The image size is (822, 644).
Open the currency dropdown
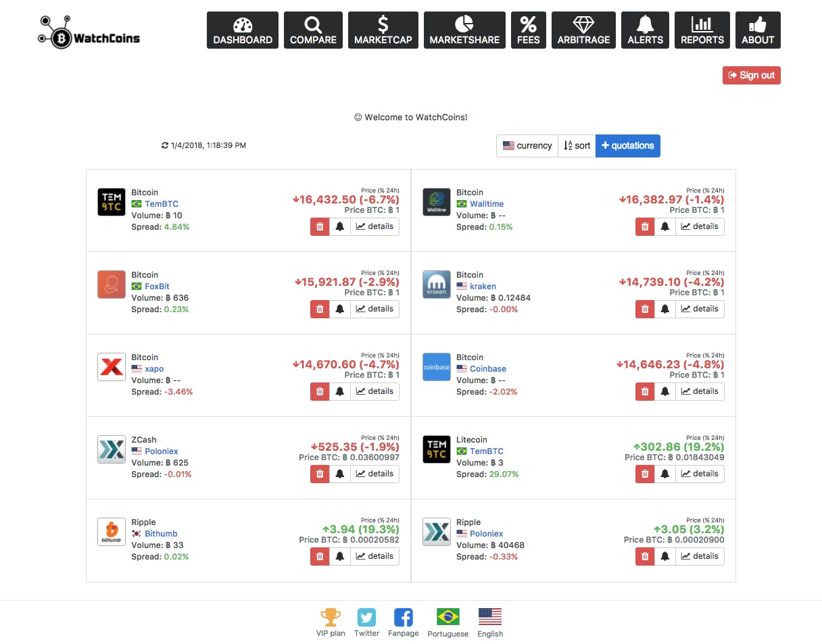(527, 146)
